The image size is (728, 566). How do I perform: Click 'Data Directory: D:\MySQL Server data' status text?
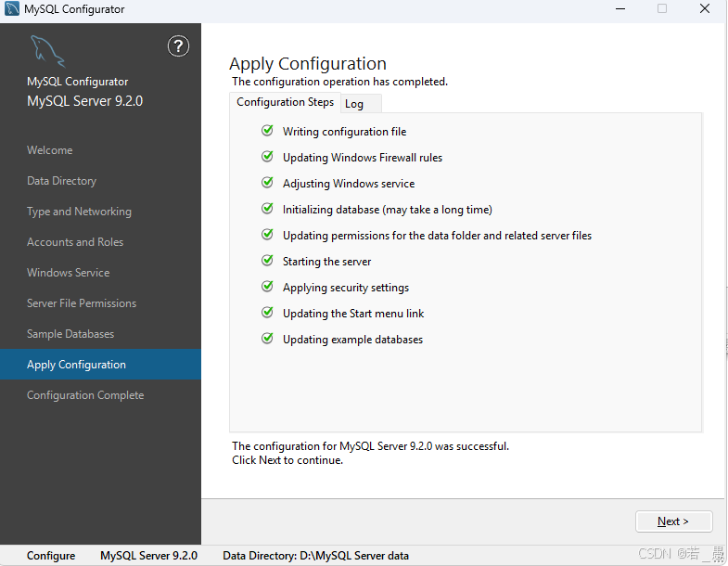pos(315,556)
